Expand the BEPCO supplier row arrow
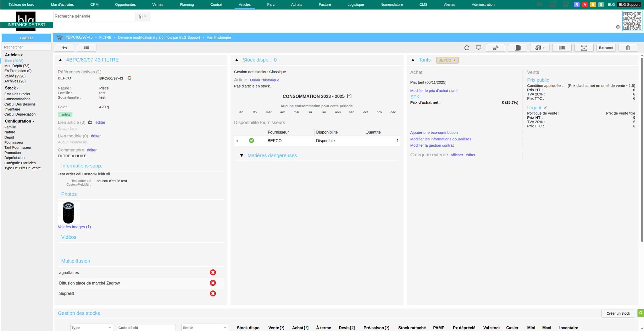644x331 pixels. click(237, 141)
